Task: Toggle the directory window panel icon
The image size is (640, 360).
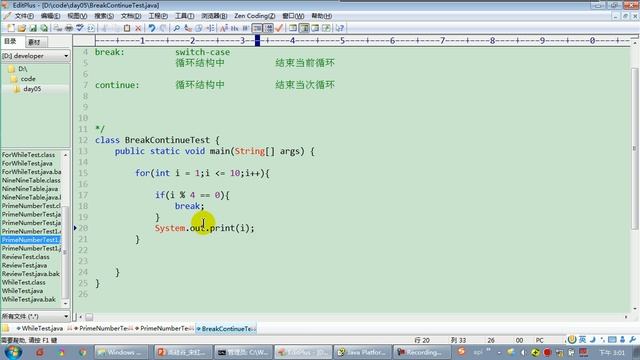Action: 304,28
